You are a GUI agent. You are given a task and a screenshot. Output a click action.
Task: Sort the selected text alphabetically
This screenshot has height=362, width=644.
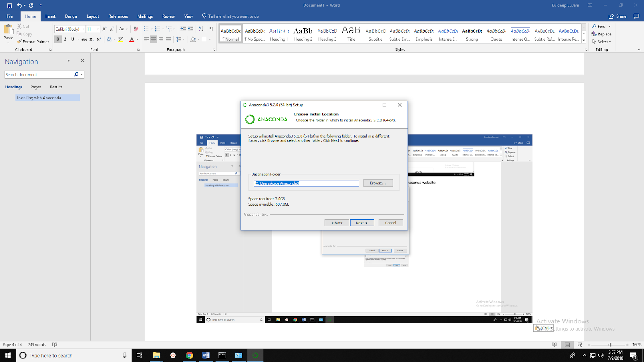pos(201,29)
